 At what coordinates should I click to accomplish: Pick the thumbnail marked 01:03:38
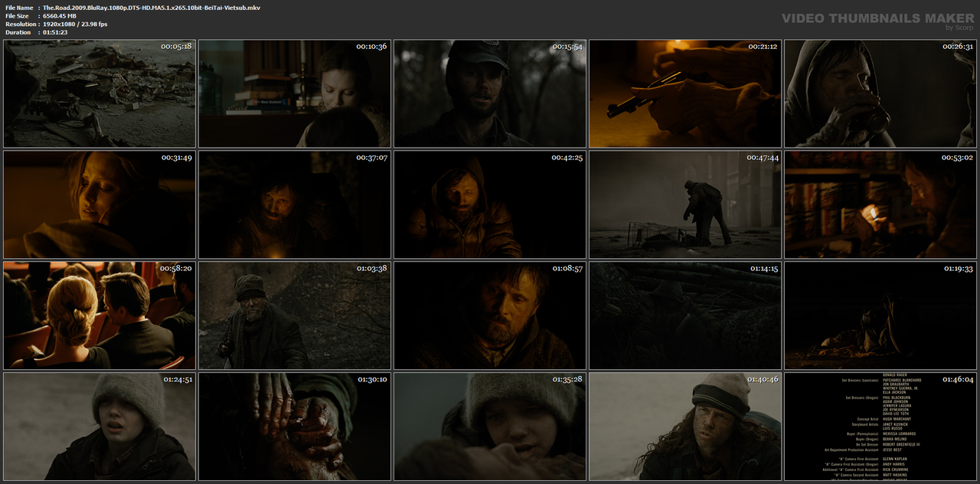pos(295,316)
